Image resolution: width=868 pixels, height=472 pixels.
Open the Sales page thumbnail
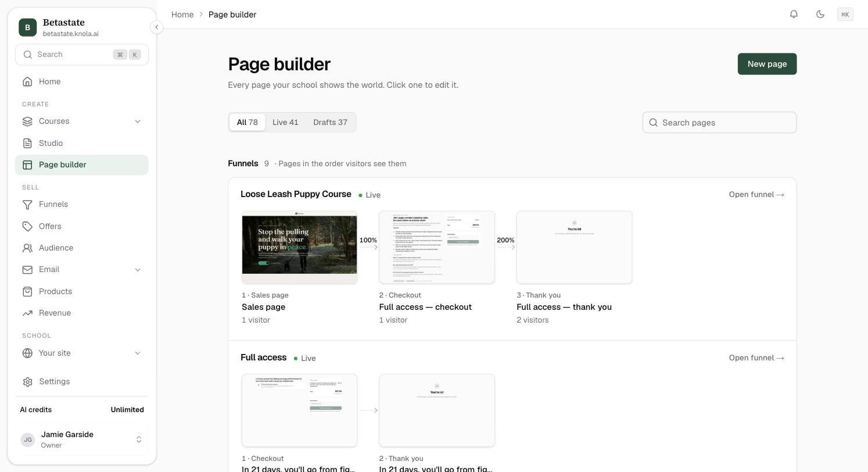point(300,248)
